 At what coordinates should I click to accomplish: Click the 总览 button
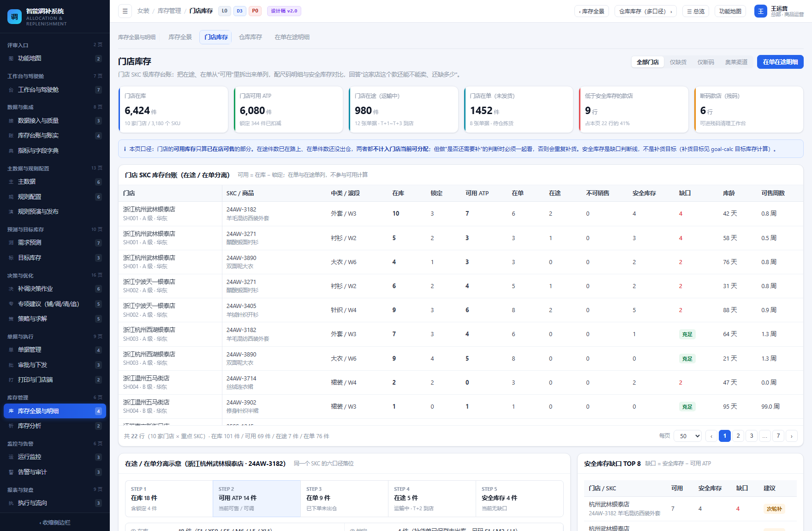(695, 11)
